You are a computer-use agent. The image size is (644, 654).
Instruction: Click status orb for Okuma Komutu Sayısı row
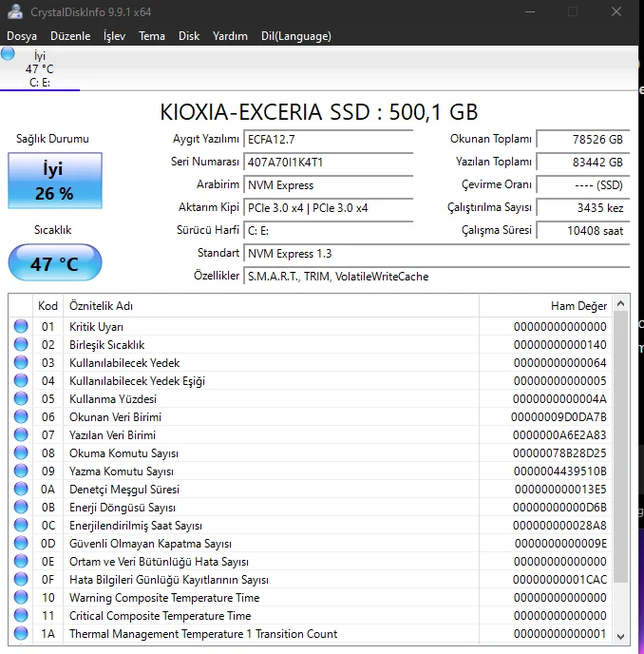21,452
